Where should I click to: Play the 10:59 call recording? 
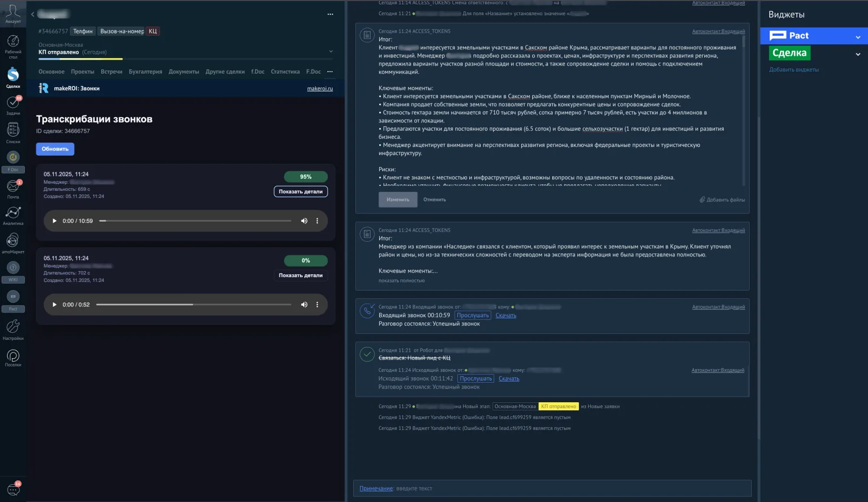point(54,221)
